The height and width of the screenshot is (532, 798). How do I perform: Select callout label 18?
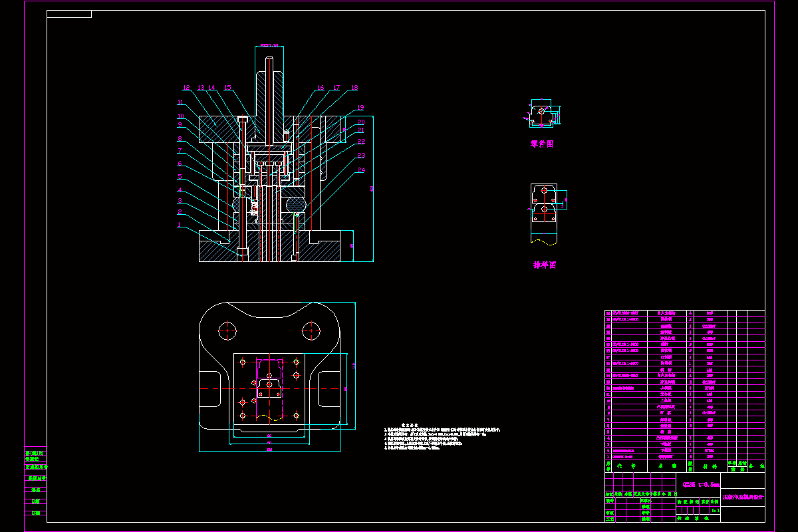[354, 88]
